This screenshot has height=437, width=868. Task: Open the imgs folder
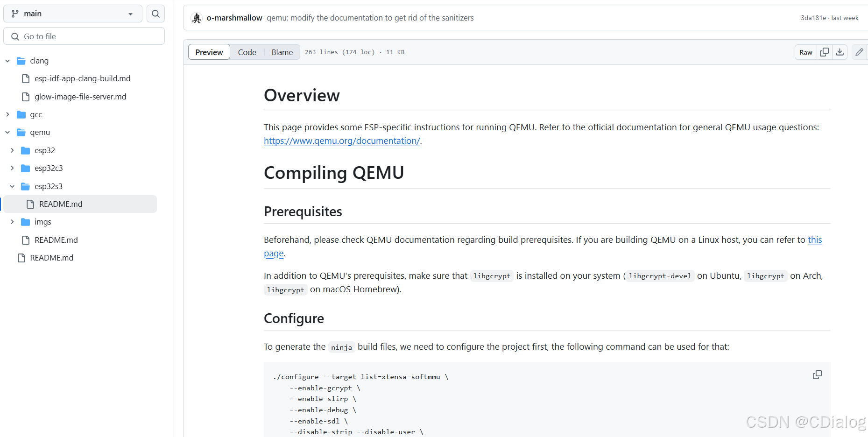pos(43,222)
